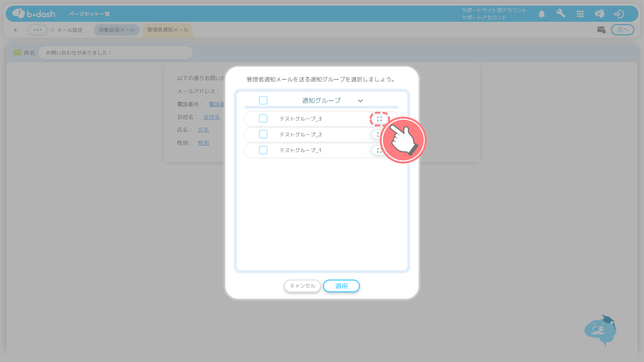Click the logout arrow icon
644x362 pixels.
(x=619, y=14)
